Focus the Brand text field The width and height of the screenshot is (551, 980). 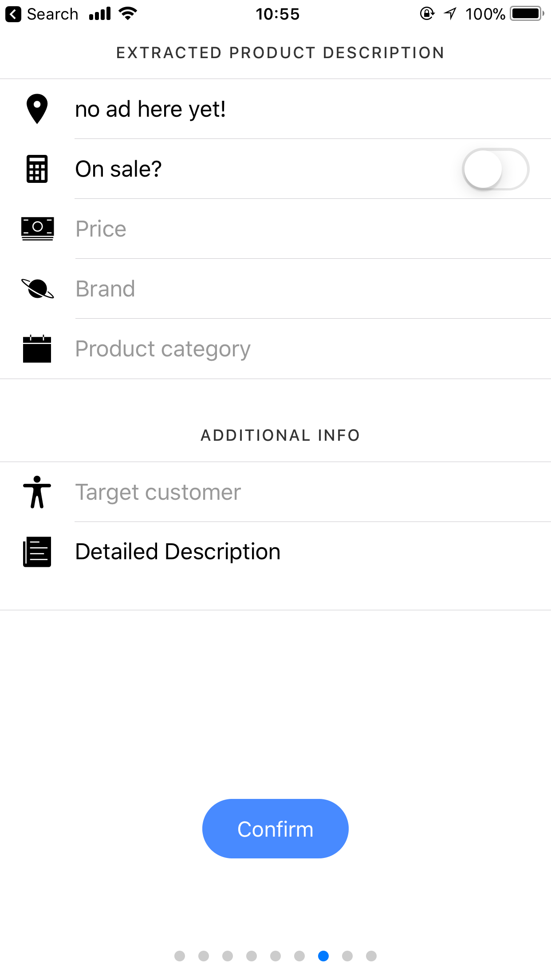click(x=313, y=289)
